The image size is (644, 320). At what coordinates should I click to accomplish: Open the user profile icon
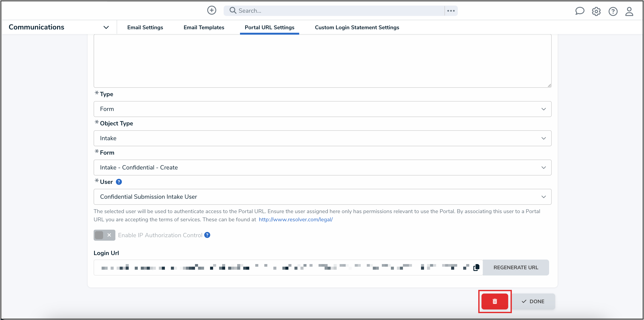pos(629,11)
